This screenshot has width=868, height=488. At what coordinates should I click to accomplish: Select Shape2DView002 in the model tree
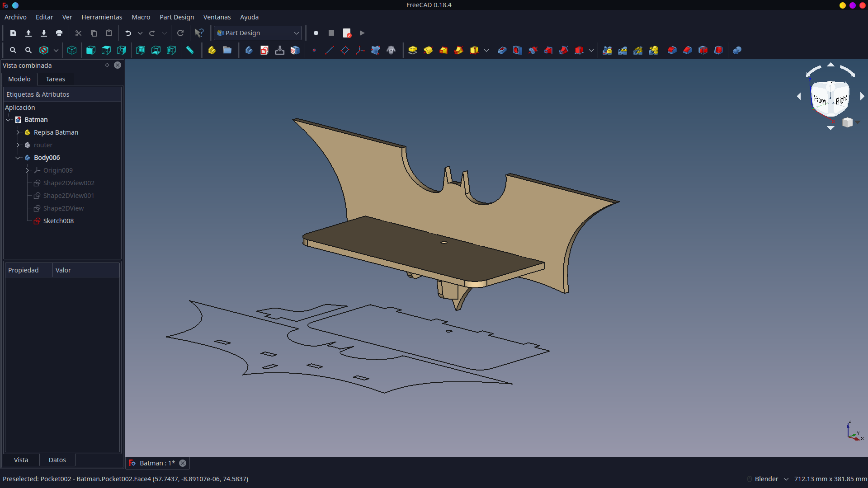[x=69, y=183]
